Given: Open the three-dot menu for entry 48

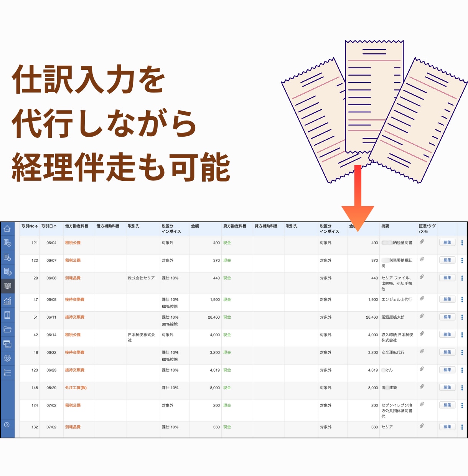Looking at the screenshot, I should 462,353.
